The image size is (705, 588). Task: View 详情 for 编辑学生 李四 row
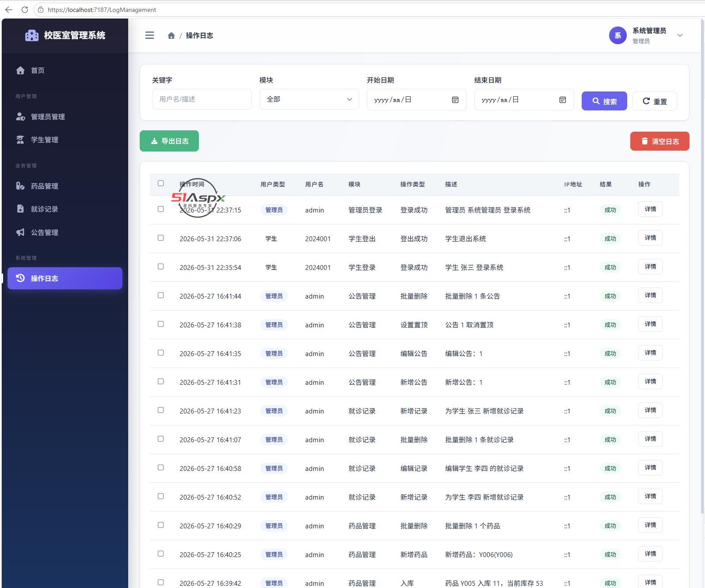click(x=650, y=468)
